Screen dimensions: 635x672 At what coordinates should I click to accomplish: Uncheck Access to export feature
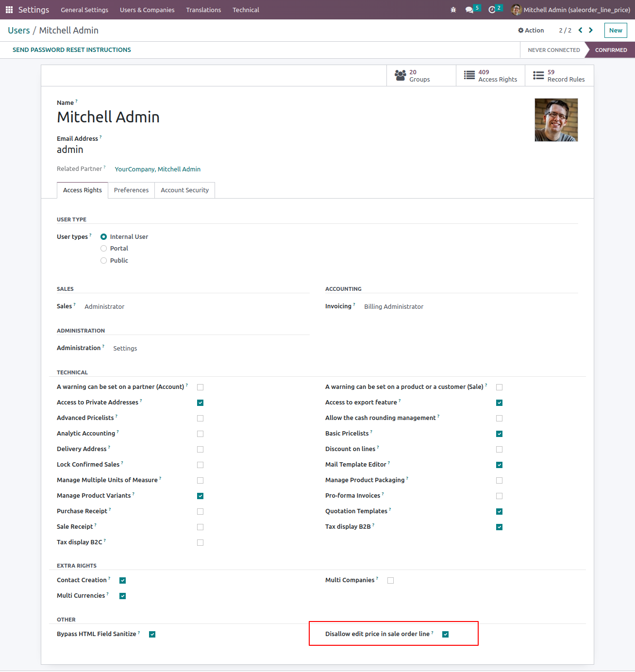click(500, 403)
